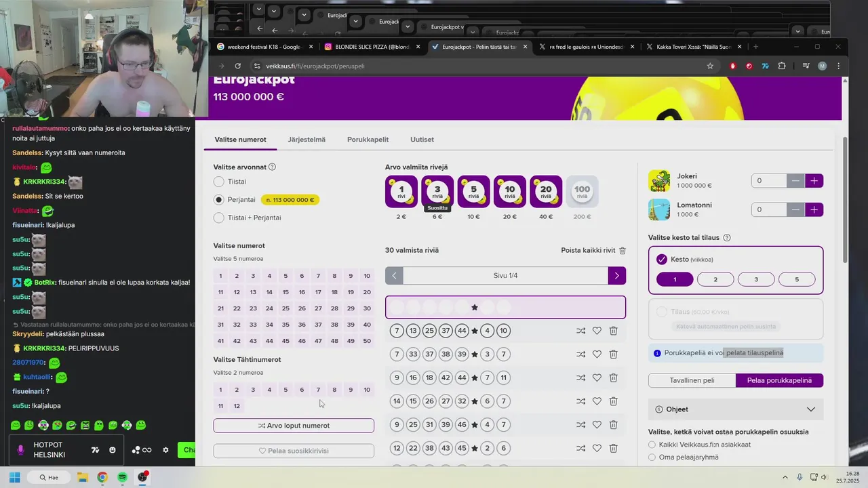The height and width of the screenshot is (488, 868).
Task: Delete the row 9 25 31 39 46
Action: pyautogui.click(x=613, y=425)
